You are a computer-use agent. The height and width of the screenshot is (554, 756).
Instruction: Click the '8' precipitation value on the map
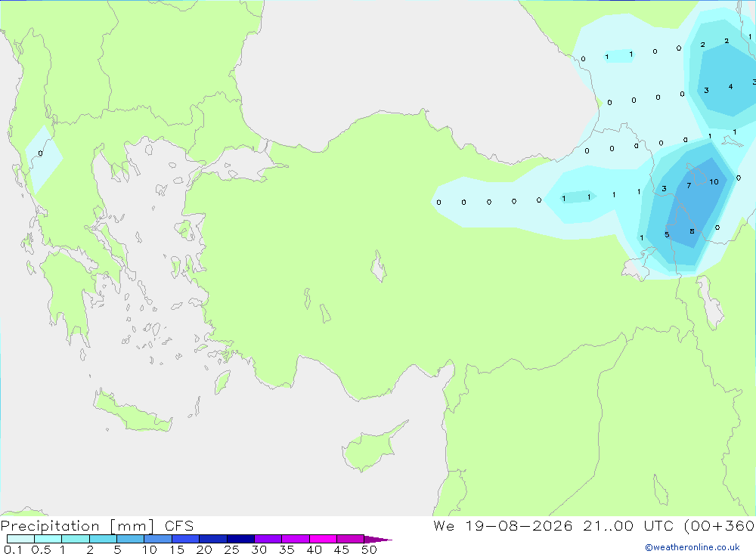click(692, 231)
